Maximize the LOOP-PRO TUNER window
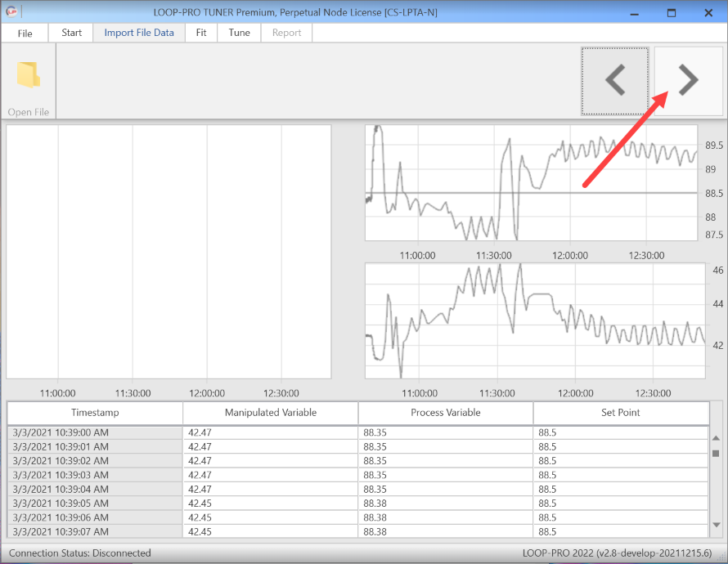 click(672, 13)
